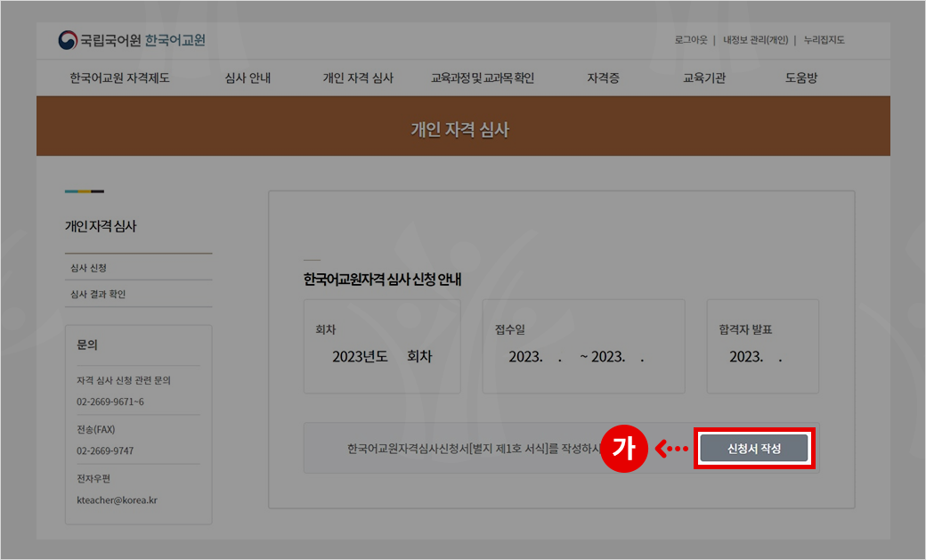Click the 합격자 발표 date box

point(762,346)
